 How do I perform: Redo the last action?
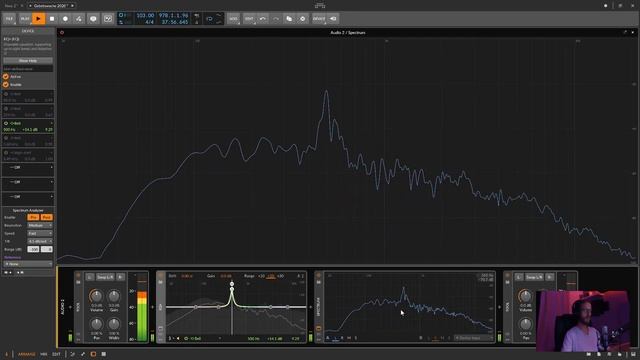pyautogui.click(x=276, y=18)
